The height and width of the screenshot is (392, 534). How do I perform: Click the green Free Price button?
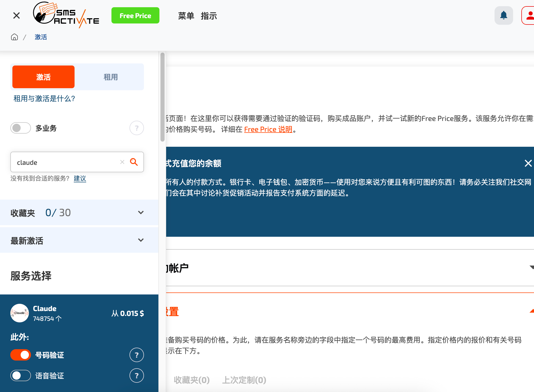coord(135,15)
